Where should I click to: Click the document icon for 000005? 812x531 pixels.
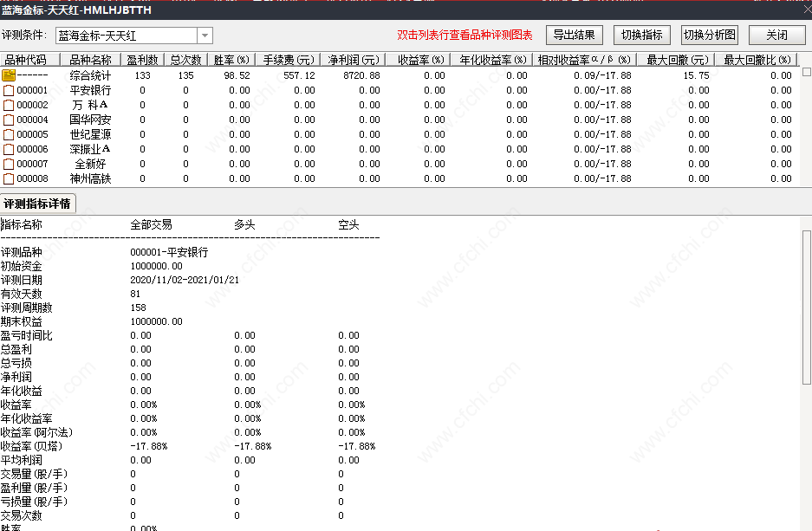point(9,134)
